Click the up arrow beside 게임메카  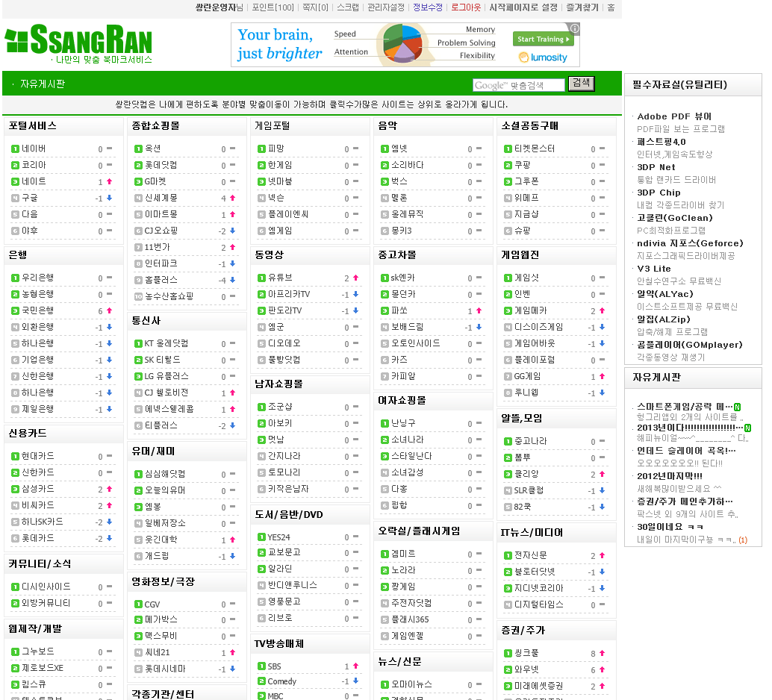click(x=602, y=310)
